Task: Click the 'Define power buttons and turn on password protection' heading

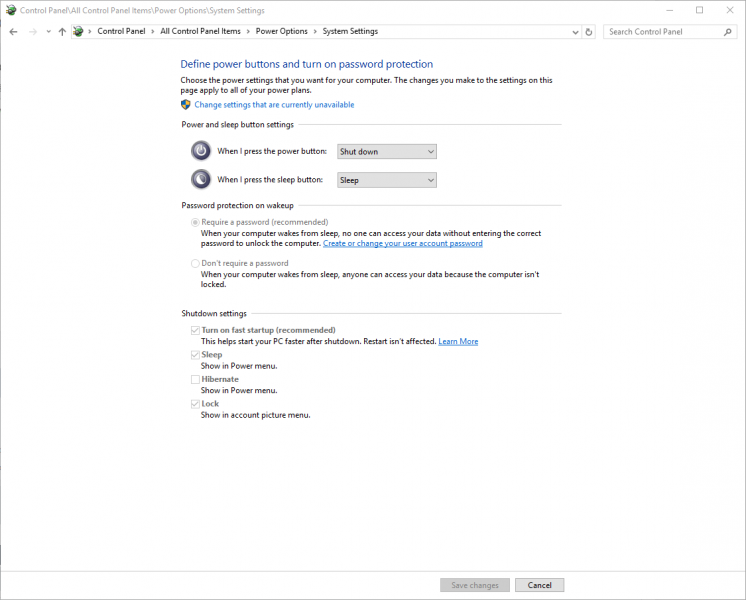Action: pyautogui.click(x=307, y=64)
